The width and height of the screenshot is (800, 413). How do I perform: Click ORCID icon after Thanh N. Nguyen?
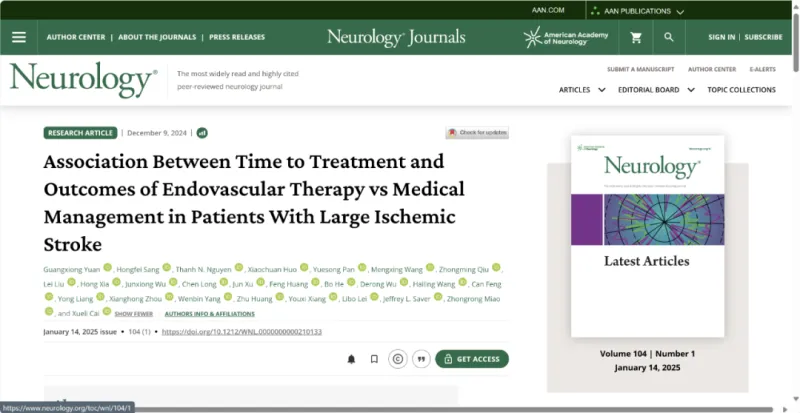[x=239, y=268]
